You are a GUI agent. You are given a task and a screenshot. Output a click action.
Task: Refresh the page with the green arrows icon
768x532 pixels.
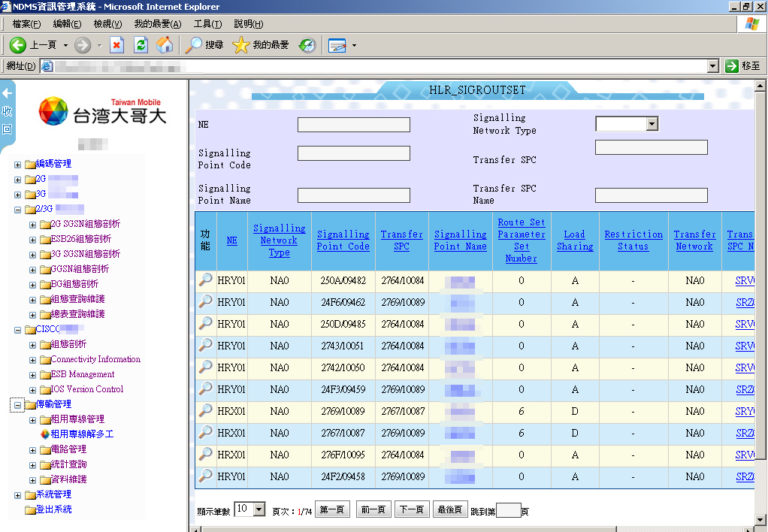[141, 45]
